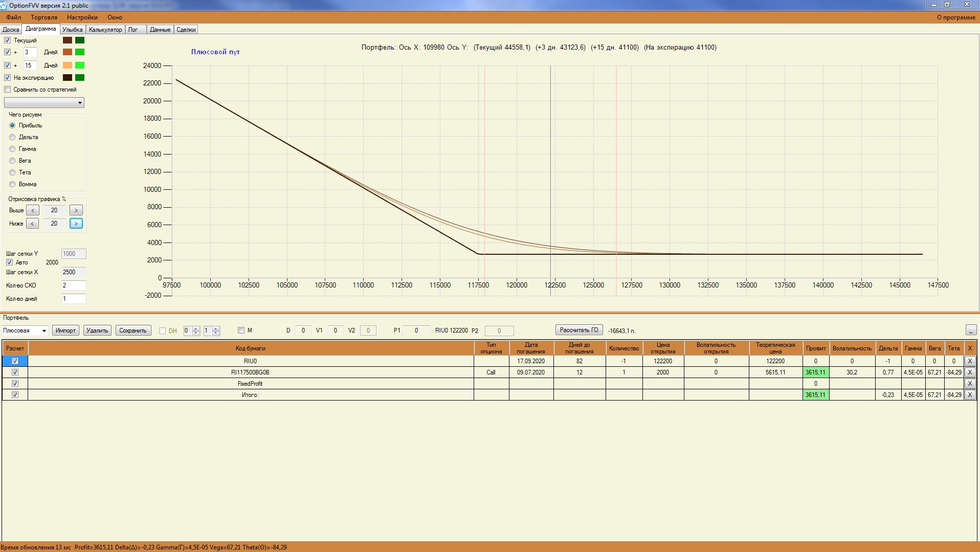Toggle the +3 Дней curve checkbox
This screenshot has height=552, width=980.
coord(8,52)
